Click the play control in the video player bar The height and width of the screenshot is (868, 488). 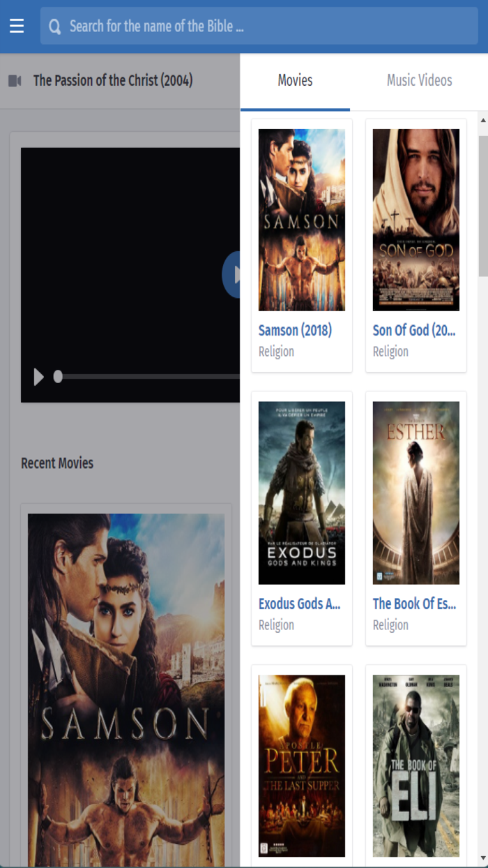click(x=38, y=377)
